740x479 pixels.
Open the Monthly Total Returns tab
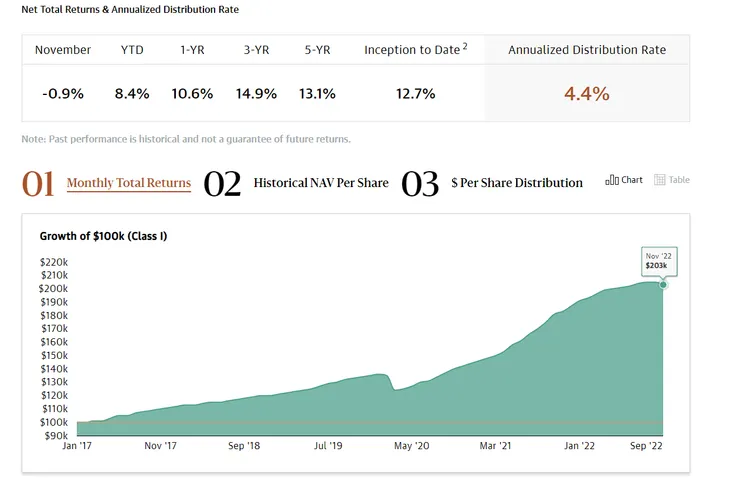[x=128, y=183]
